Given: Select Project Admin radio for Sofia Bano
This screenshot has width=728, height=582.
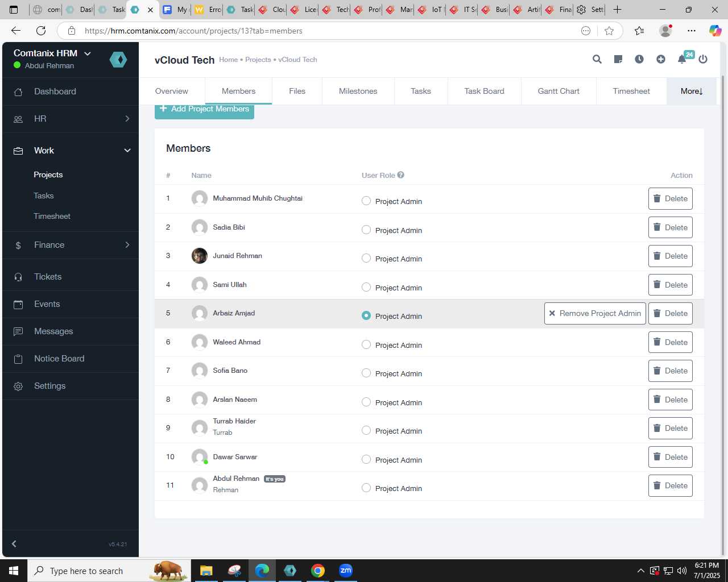Looking at the screenshot, I should [x=366, y=373].
